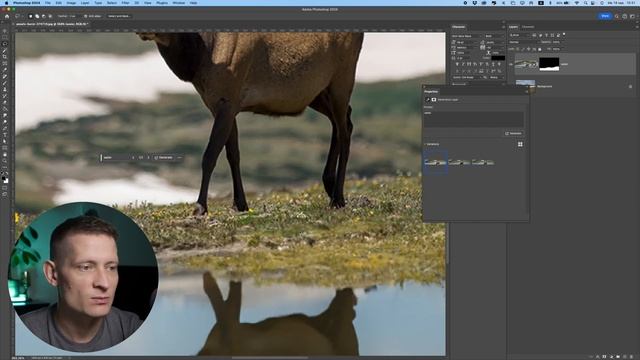The image size is (640, 360).
Task: Select the Gradient tool
Action: click(x=5, y=109)
